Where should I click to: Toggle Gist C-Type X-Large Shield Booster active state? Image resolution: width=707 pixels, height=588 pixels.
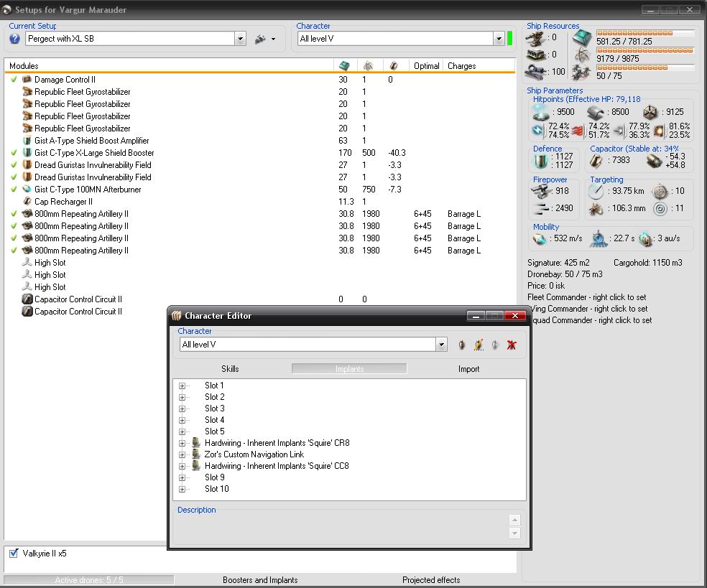(14, 153)
